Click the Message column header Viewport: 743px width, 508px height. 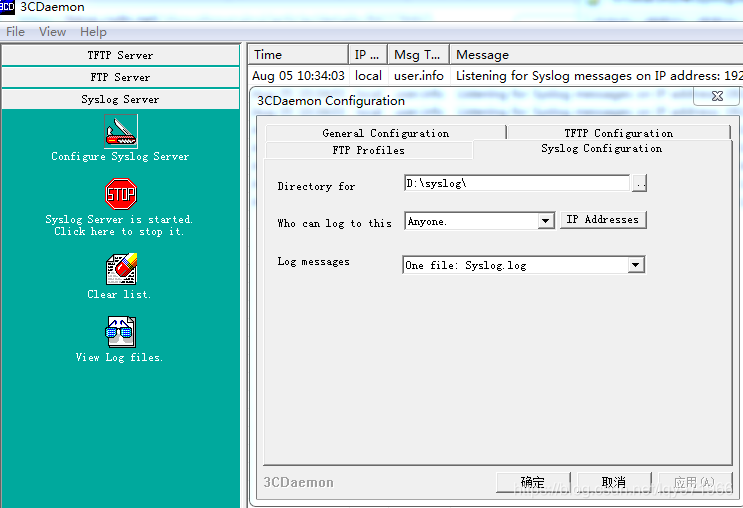[x=596, y=54]
